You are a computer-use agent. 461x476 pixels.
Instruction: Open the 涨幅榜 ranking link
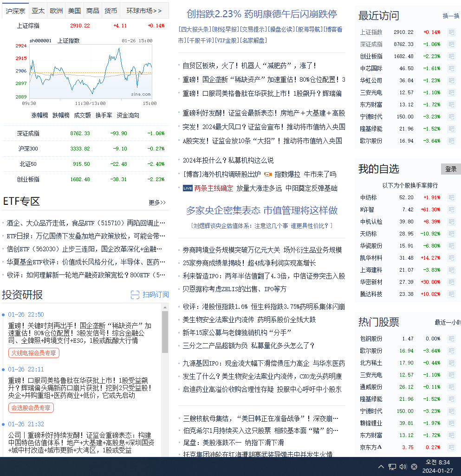pyautogui.click(x=40, y=115)
